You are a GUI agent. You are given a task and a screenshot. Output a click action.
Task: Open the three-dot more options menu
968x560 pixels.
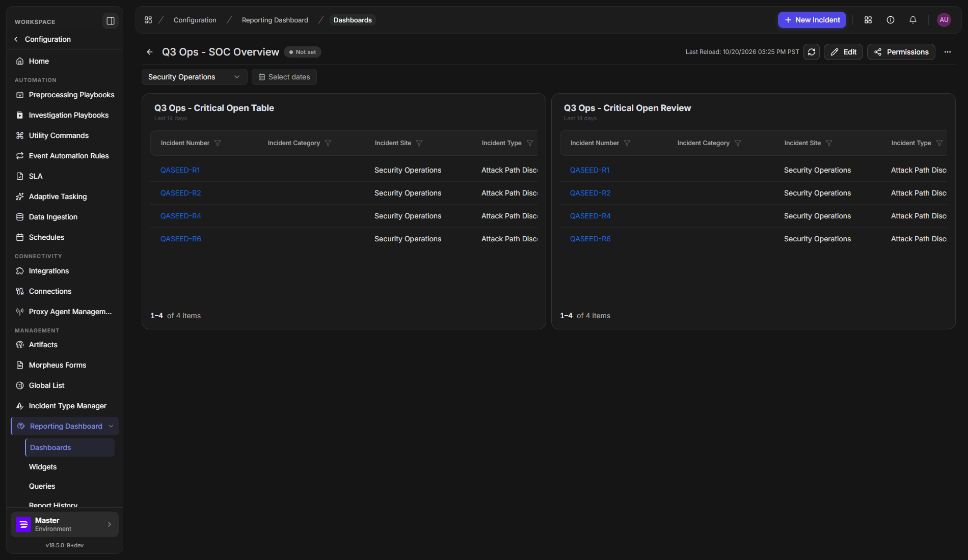pyautogui.click(x=948, y=52)
